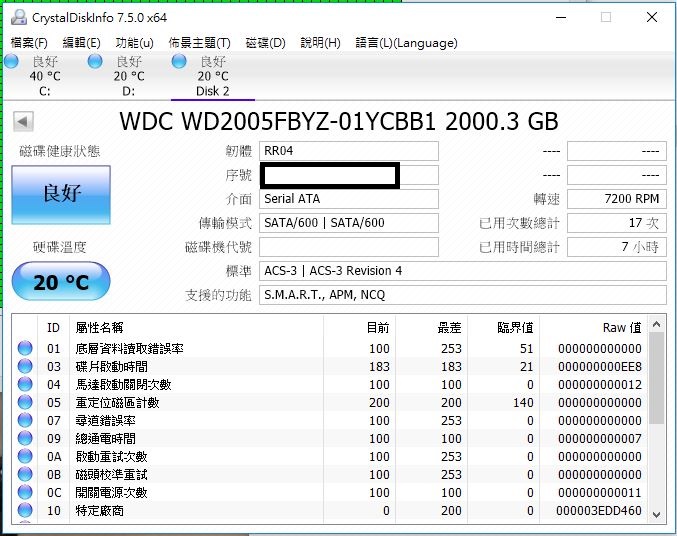Open the 檔案(F) menu
The width and height of the screenshot is (677, 536).
tap(29, 43)
